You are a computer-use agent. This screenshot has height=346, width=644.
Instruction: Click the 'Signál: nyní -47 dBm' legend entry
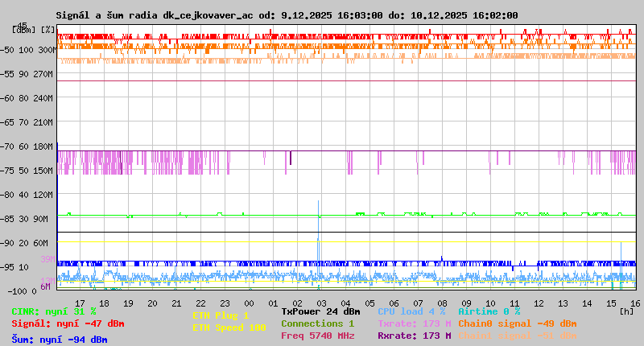click(68, 323)
